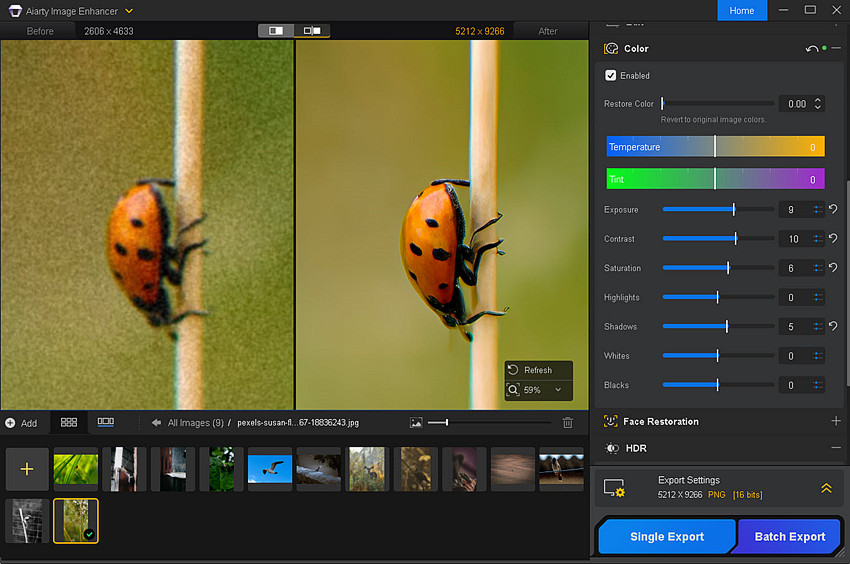The width and height of the screenshot is (850, 564).
Task: Click the Whites slider track
Action: click(x=718, y=356)
